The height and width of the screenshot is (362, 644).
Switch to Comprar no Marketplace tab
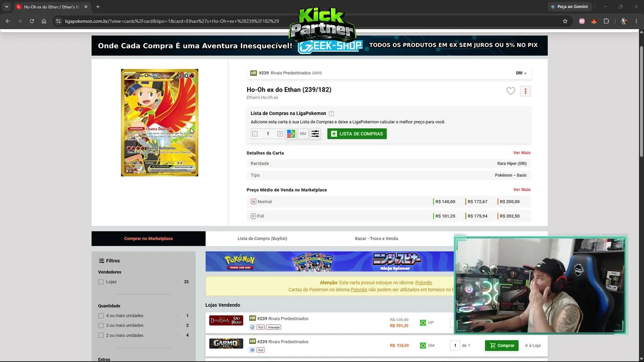[x=148, y=238]
